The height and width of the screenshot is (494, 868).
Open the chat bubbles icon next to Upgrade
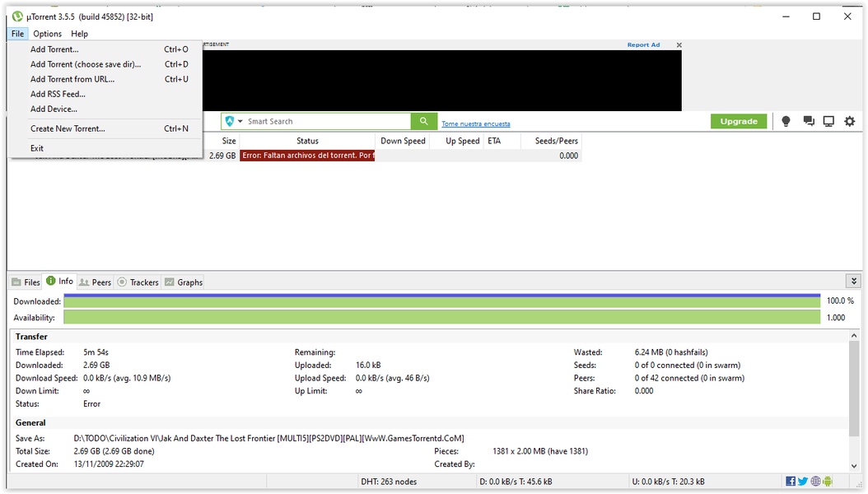(x=809, y=121)
